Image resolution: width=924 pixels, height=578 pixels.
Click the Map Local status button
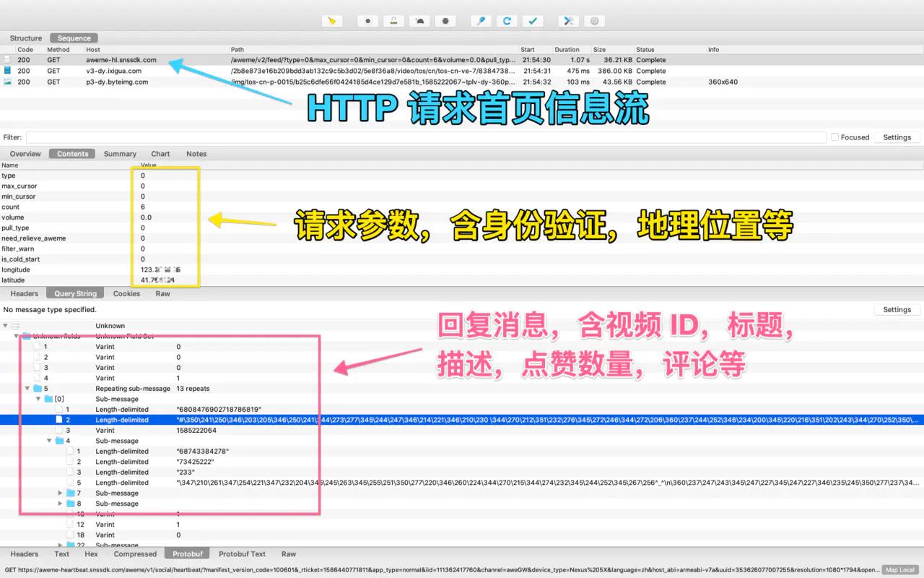tap(900, 570)
